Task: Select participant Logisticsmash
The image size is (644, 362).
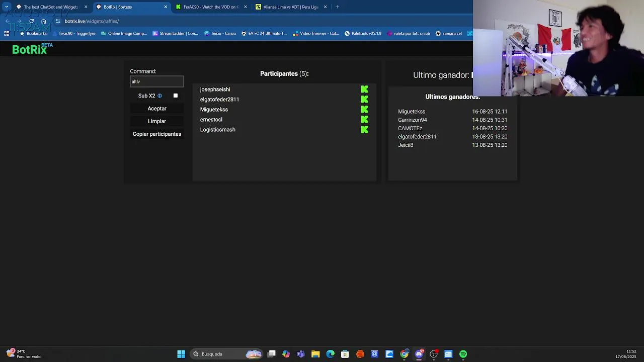Action: coord(218,130)
